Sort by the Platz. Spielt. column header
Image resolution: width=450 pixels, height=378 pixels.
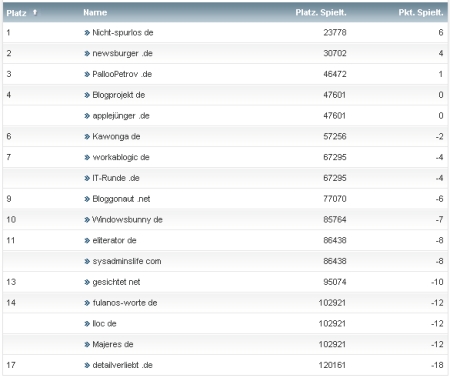coord(321,13)
